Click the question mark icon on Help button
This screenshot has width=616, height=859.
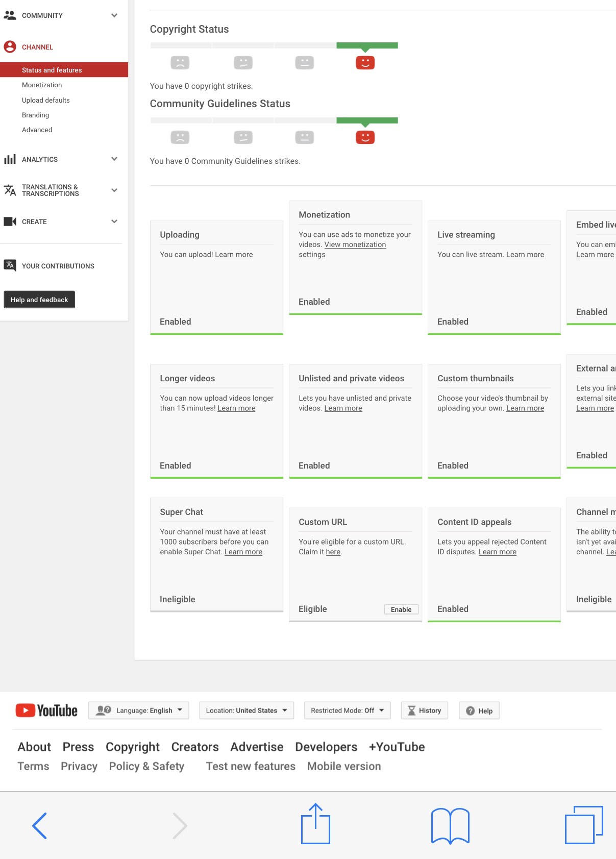point(471,711)
